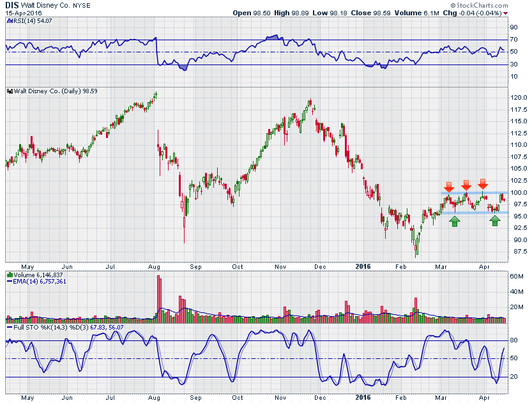The height and width of the screenshot is (403, 532).
Task: Click the 60M volume axis label
Action: point(517,277)
